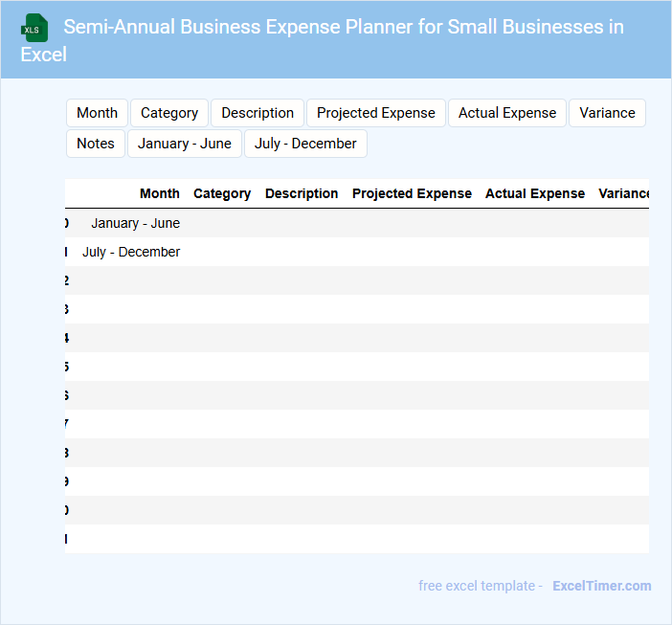
Task: Click the Variance tag button
Action: [607, 113]
